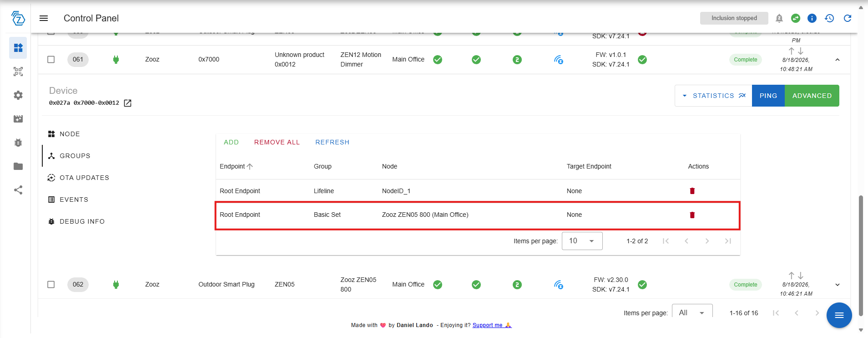Click the Outdoor Smart Plug cell in row 062
868x338 pixels.
click(227, 285)
